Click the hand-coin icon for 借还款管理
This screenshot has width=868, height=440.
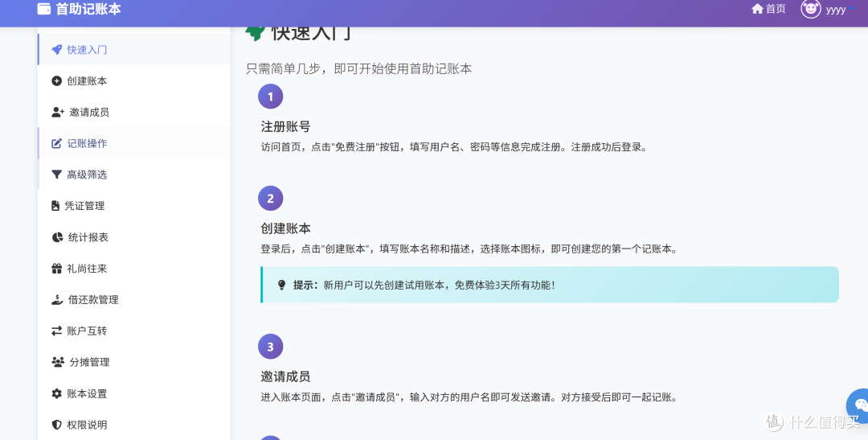coord(57,300)
